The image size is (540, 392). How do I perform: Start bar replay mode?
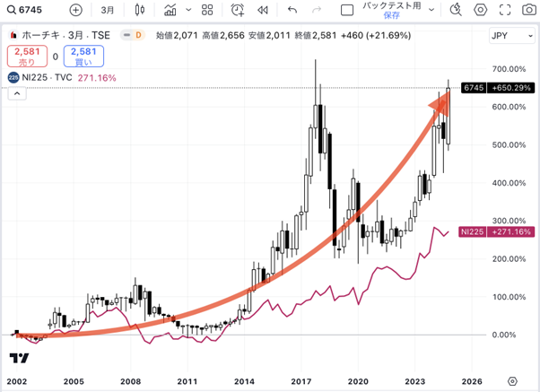[x=263, y=10]
